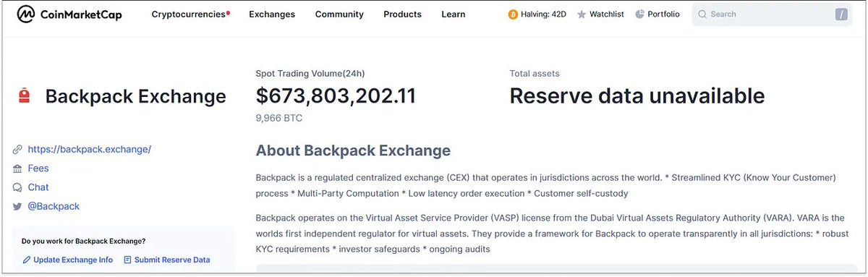
Task: Open the Cryptocurrencies menu
Action: (x=188, y=14)
